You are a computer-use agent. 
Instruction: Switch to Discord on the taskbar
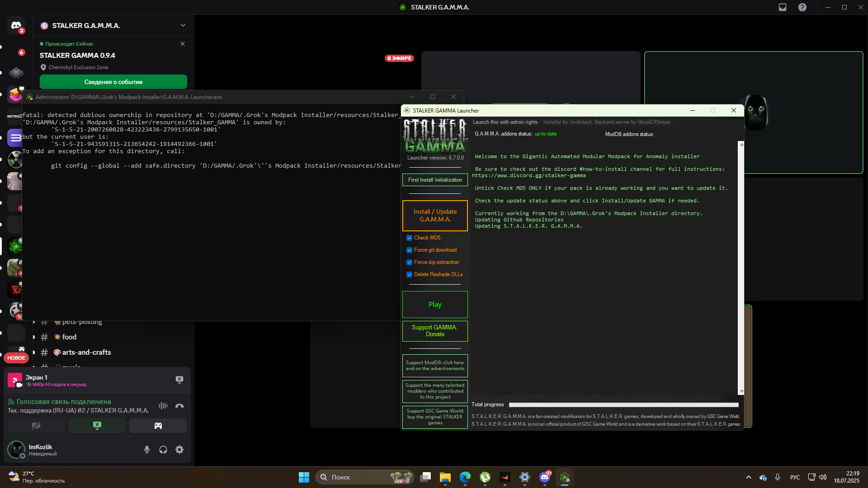(x=545, y=477)
